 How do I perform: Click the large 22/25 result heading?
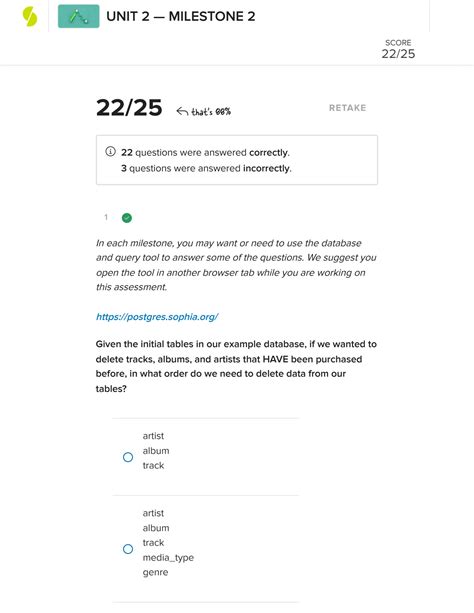coord(129,108)
